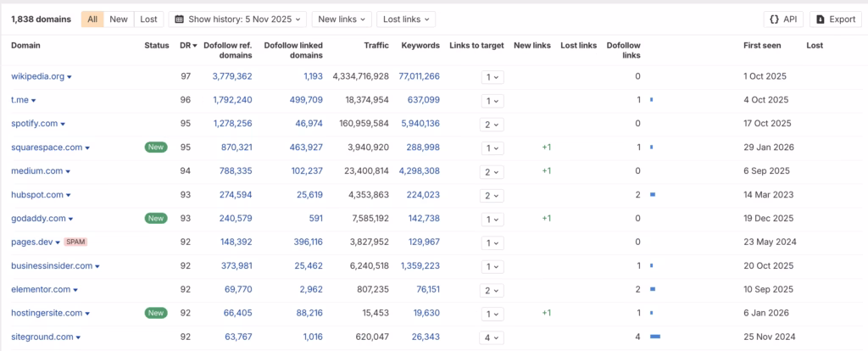Viewport: 868px width, 351px height.
Task: Click traffic value 4,334,716,928 for wikipedia.org
Action: pos(361,76)
